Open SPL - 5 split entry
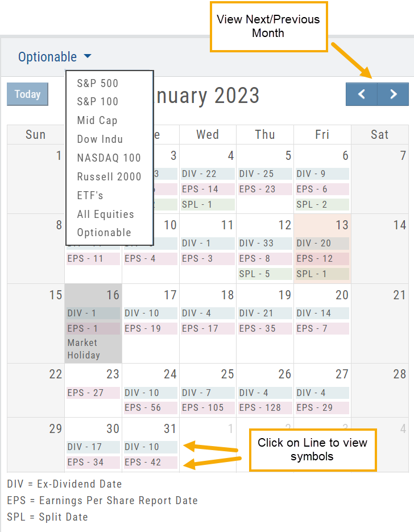The height and width of the screenshot is (532, 414). [x=265, y=274]
